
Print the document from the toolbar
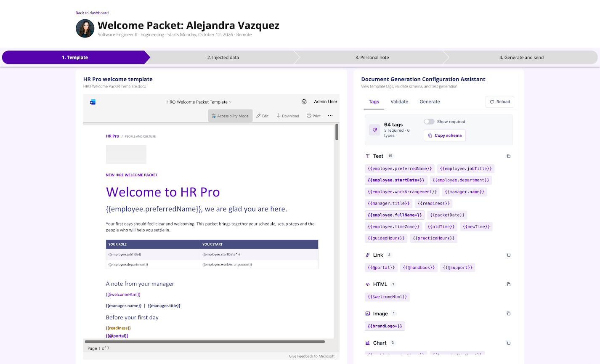(314, 116)
